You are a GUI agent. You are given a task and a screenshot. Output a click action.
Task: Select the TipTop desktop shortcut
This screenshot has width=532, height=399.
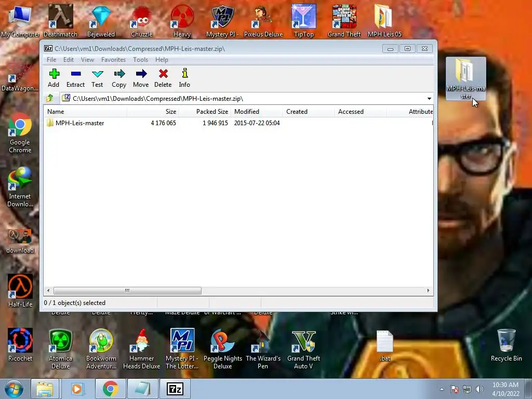303,21
